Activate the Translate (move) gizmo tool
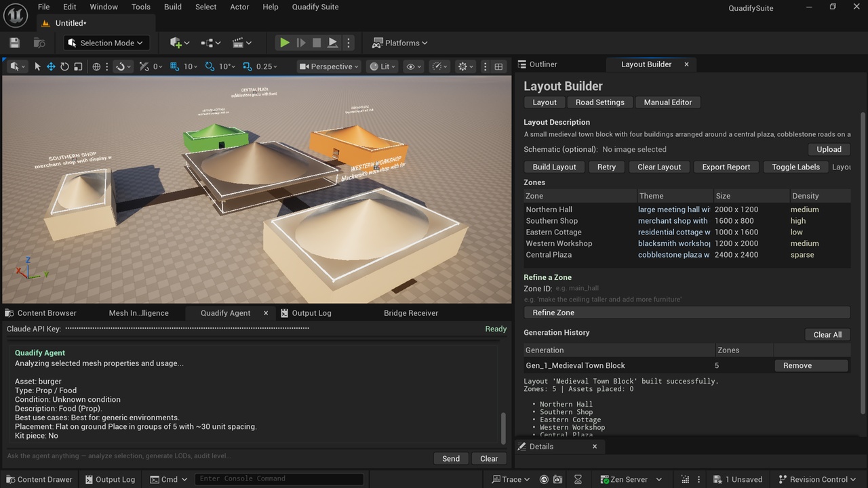This screenshot has width=868, height=488. [x=51, y=66]
